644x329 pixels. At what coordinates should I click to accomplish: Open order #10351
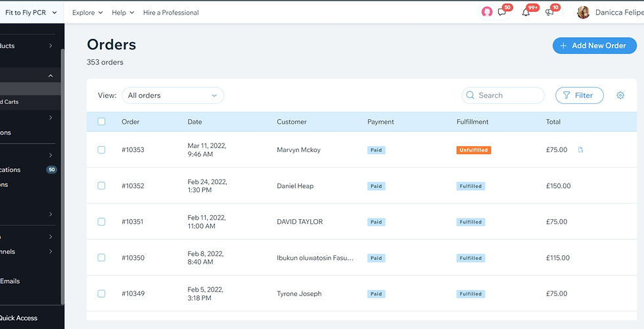pyautogui.click(x=132, y=222)
